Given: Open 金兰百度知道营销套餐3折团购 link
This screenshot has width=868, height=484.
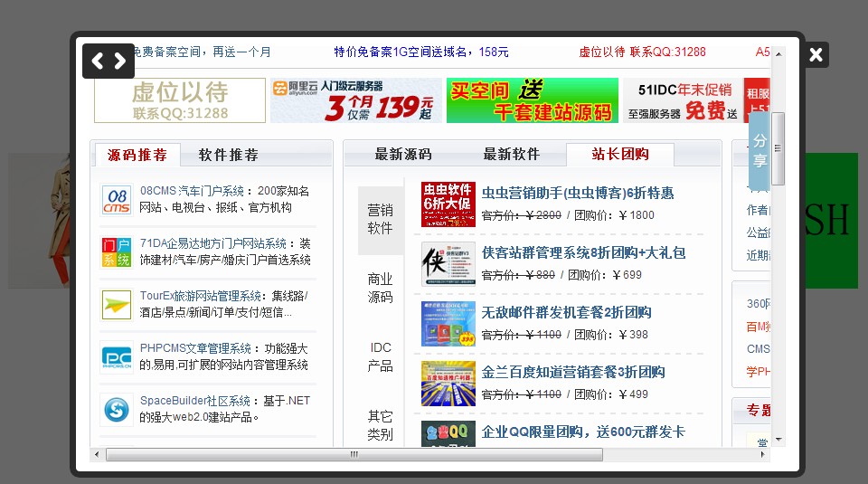Looking at the screenshot, I should (x=573, y=373).
